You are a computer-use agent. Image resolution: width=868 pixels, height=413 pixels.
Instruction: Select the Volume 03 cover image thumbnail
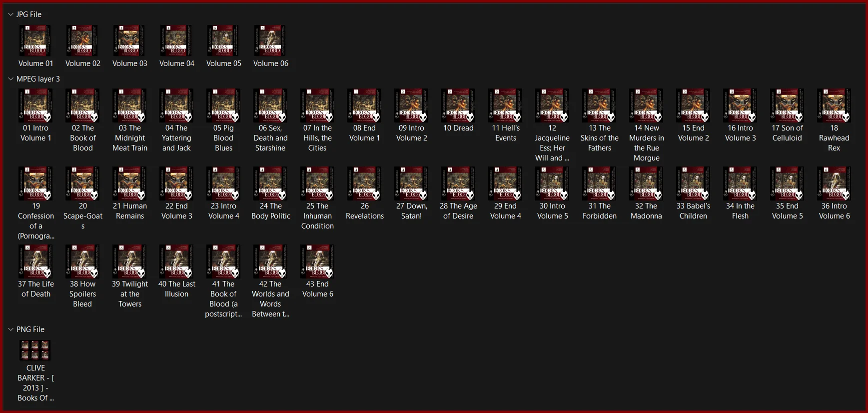(x=129, y=41)
